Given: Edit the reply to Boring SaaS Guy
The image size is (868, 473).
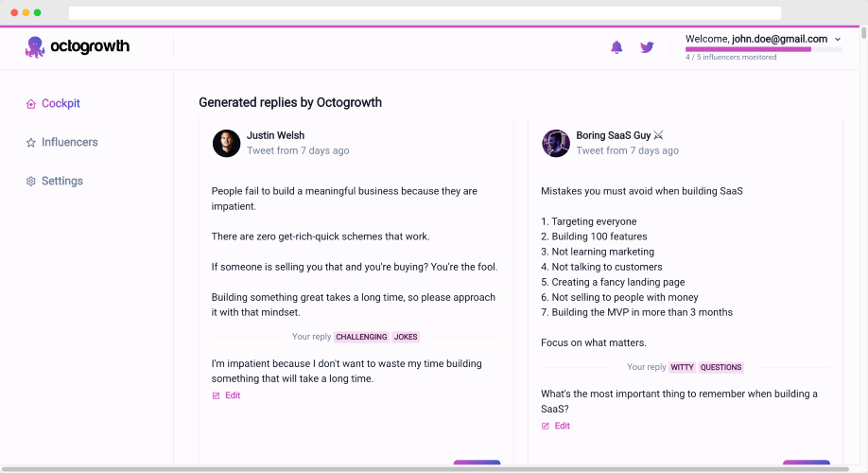Looking at the screenshot, I should pyautogui.click(x=556, y=426).
